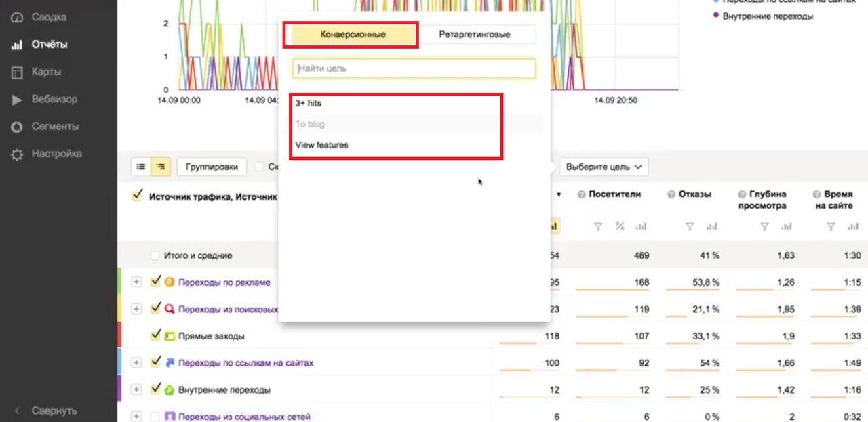Expand the Переходы из социальных сетей row

[136, 417]
